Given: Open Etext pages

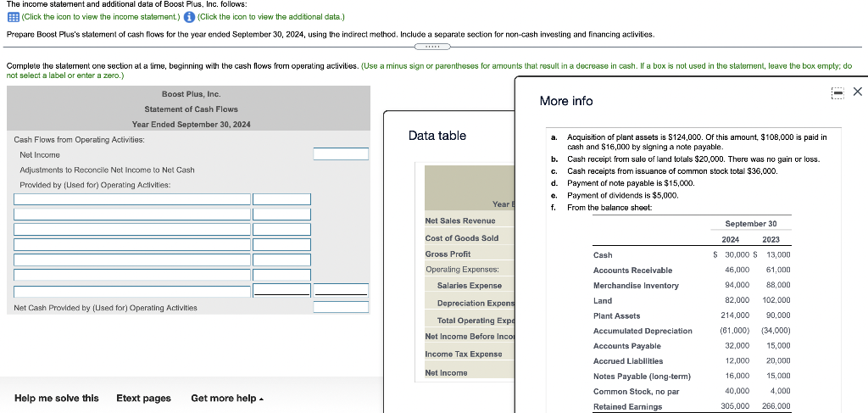Looking at the screenshot, I should tap(144, 398).
